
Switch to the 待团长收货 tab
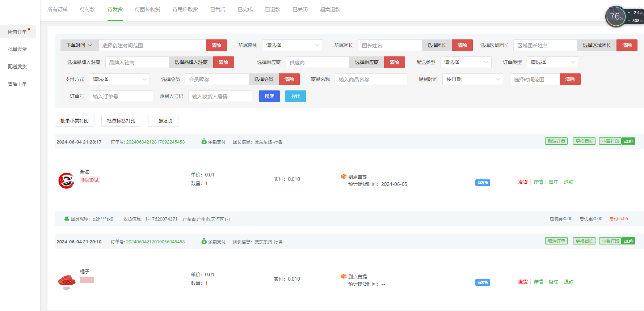(x=147, y=9)
